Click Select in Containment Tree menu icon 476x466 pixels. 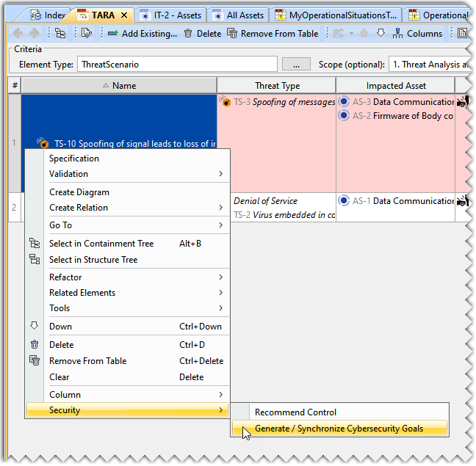click(x=34, y=244)
